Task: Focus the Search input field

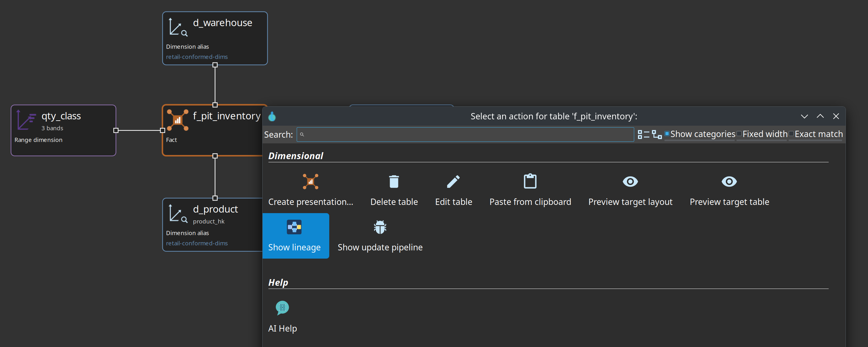Action: click(x=465, y=134)
